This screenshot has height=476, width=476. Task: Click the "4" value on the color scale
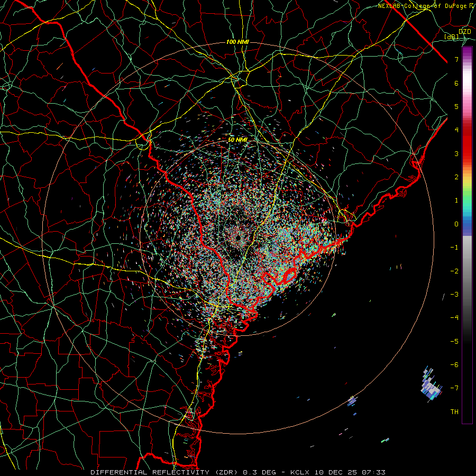coord(456,130)
